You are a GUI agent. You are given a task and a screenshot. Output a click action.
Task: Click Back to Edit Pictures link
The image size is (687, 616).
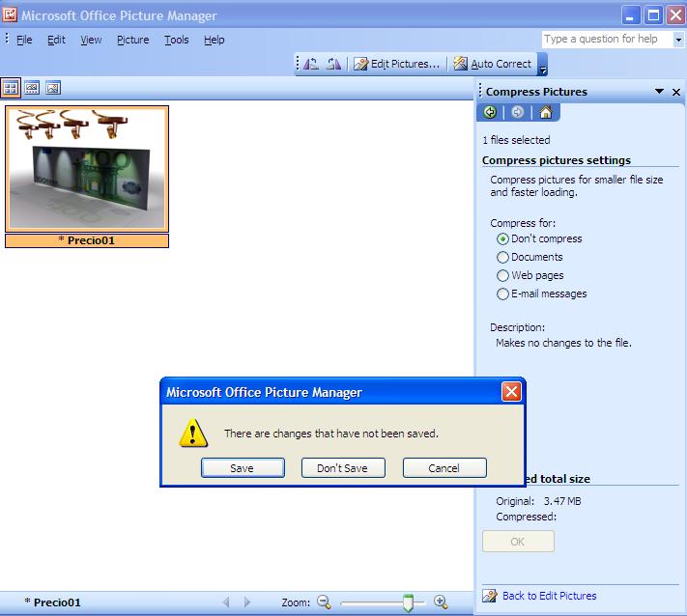click(x=550, y=596)
